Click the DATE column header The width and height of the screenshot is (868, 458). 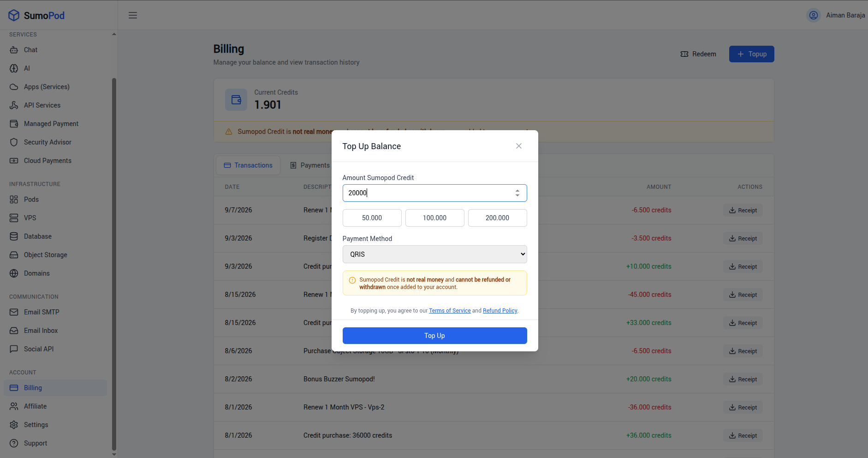[x=232, y=187]
